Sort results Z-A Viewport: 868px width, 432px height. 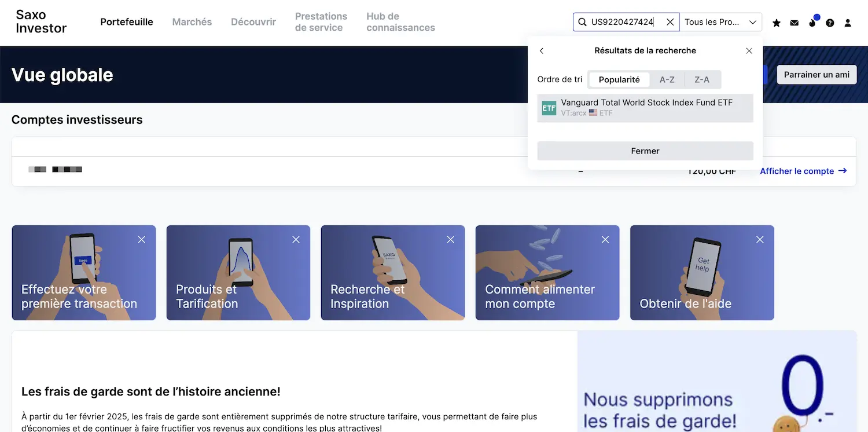coord(702,80)
